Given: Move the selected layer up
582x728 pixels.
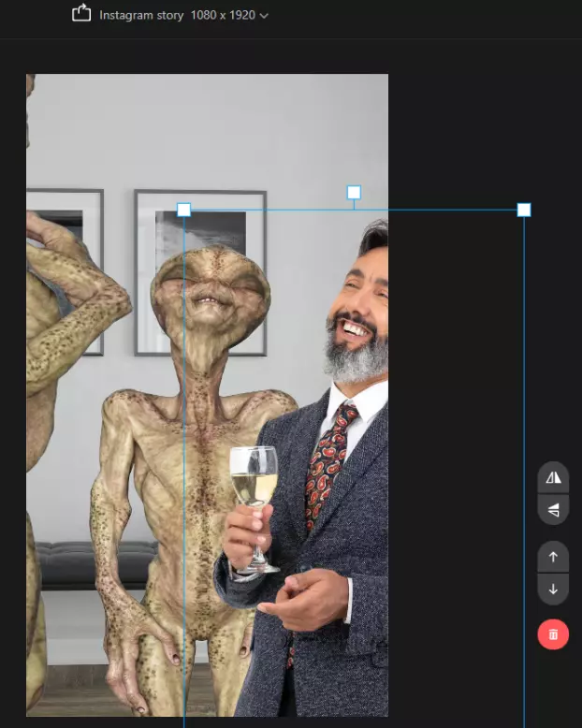Looking at the screenshot, I should click(553, 557).
